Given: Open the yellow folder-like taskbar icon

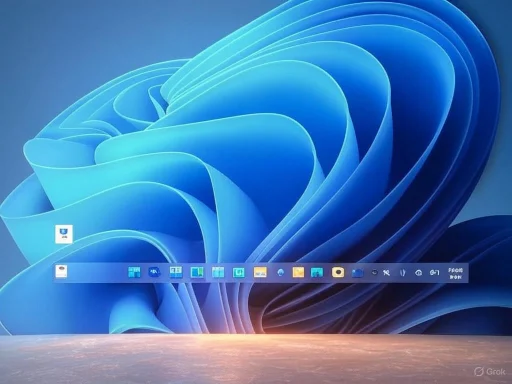Looking at the screenshot, I should point(298,272).
